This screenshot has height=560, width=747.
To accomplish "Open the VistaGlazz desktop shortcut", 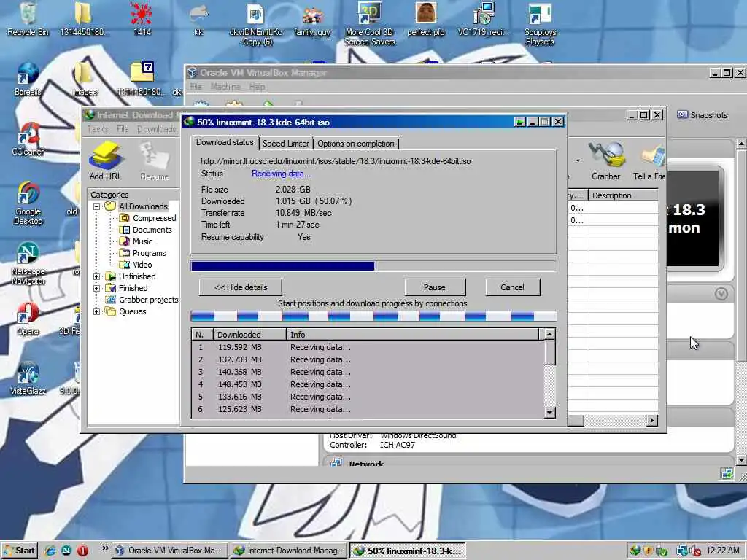I will tap(28, 378).
